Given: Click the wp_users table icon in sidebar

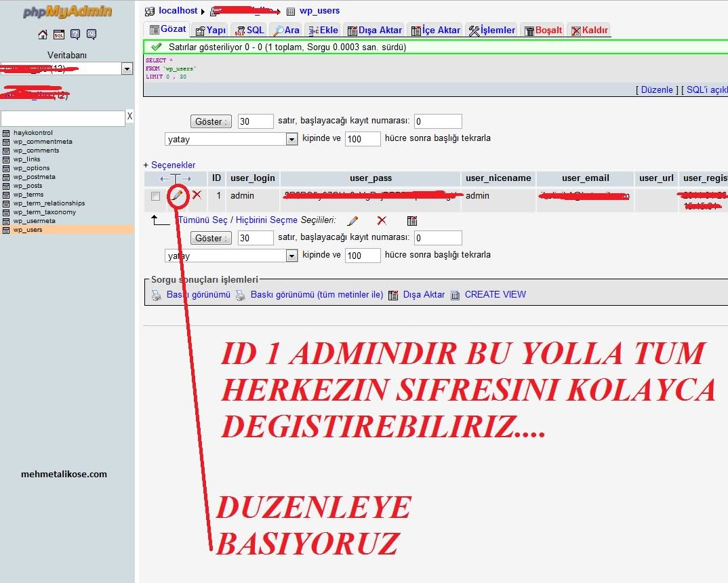Looking at the screenshot, I should click(6, 230).
